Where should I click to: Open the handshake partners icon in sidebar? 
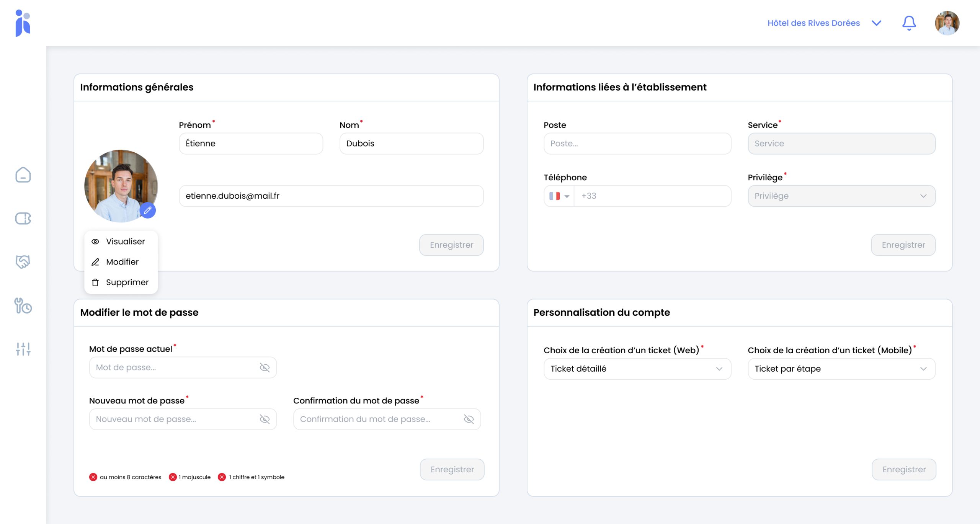coord(23,262)
